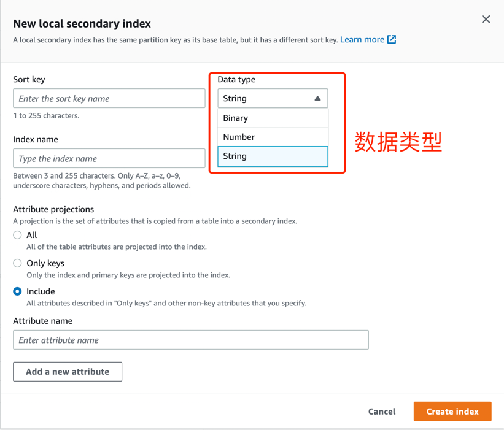Focus the Attribute name input box

point(190,340)
